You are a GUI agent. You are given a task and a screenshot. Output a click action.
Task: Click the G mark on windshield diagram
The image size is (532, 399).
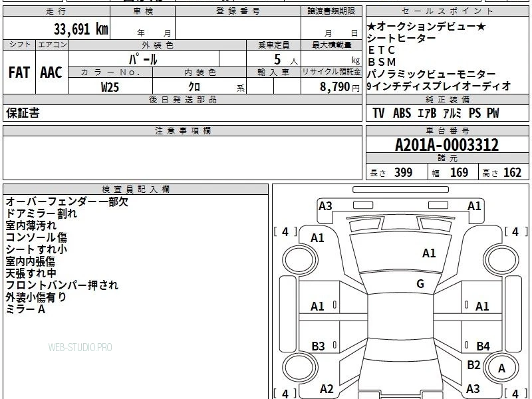(x=420, y=284)
